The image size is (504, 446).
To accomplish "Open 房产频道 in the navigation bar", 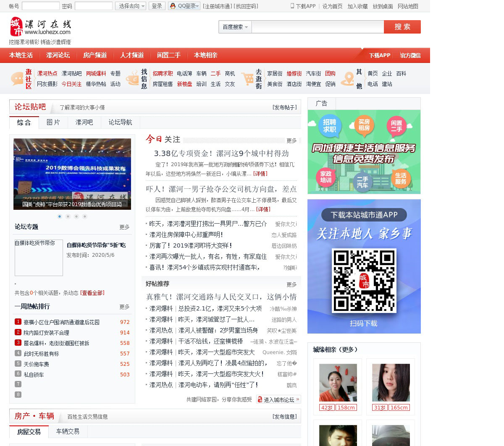I will 95,55.
